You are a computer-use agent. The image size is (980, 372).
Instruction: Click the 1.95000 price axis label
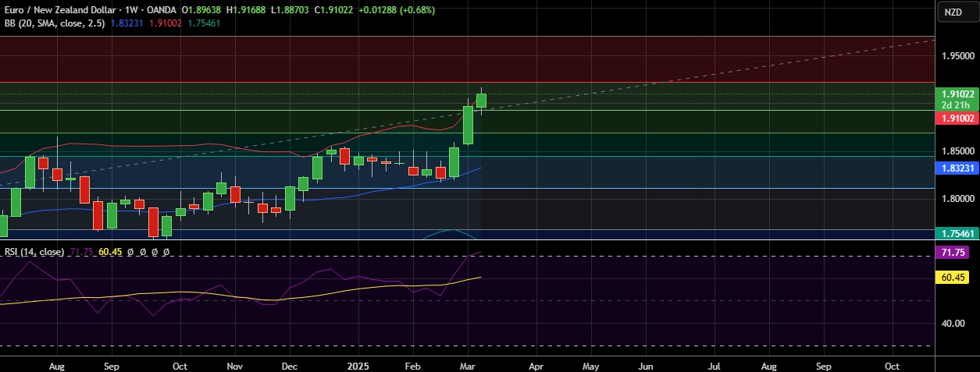coord(958,56)
